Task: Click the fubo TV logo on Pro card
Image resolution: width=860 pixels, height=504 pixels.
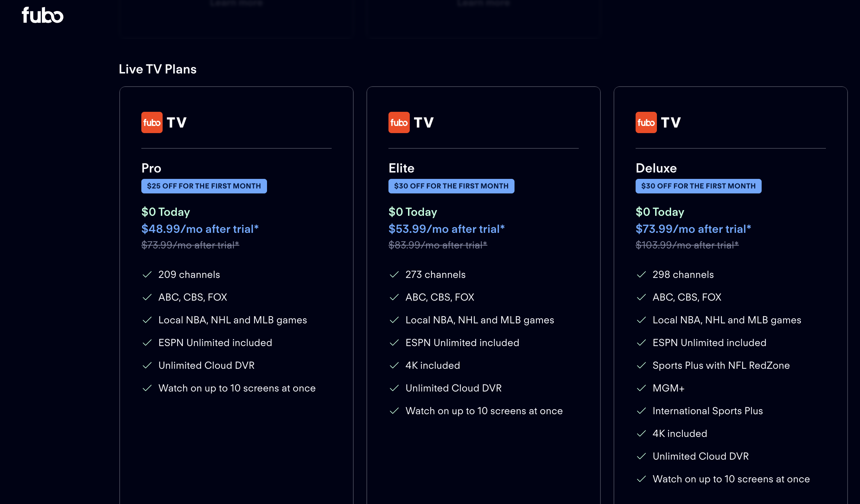Action: [x=164, y=122]
